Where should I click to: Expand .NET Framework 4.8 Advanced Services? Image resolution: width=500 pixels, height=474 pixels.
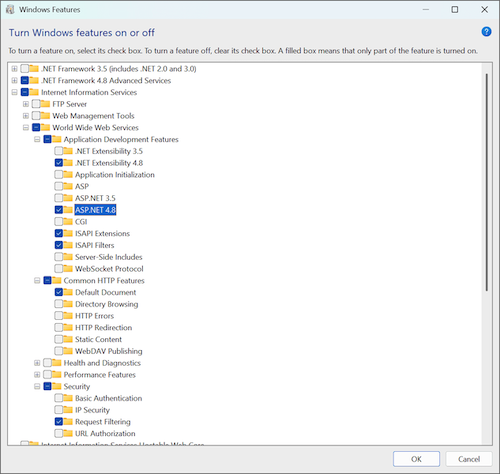[14, 80]
